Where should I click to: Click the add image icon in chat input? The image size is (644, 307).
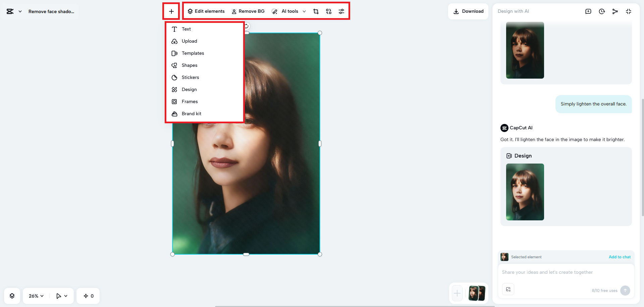click(508, 289)
